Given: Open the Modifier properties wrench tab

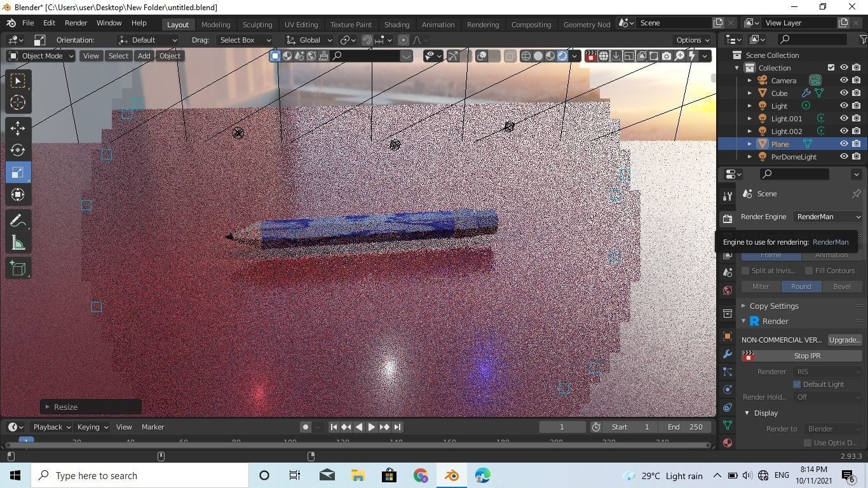Looking at the screenshot, I should (728, 354).
